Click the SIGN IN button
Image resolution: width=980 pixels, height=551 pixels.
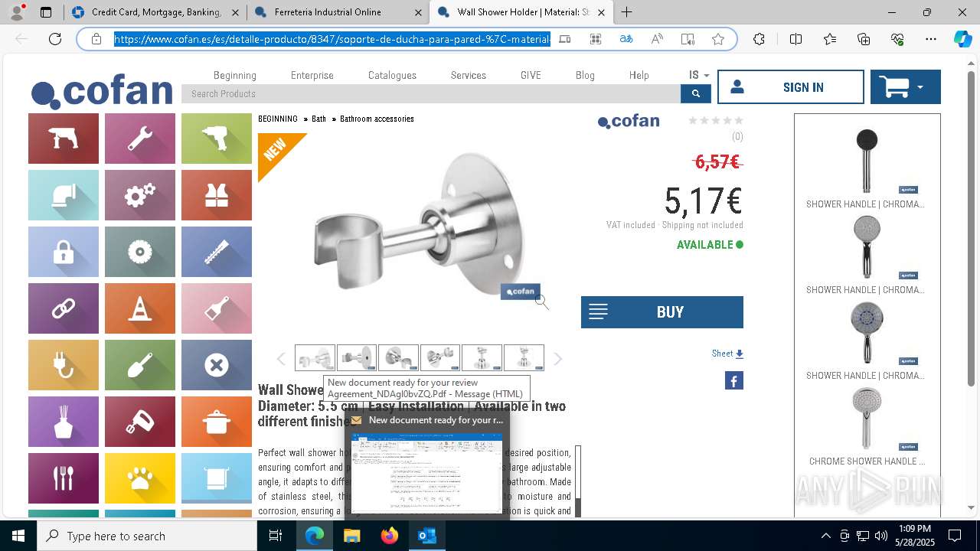pos(791,87)
